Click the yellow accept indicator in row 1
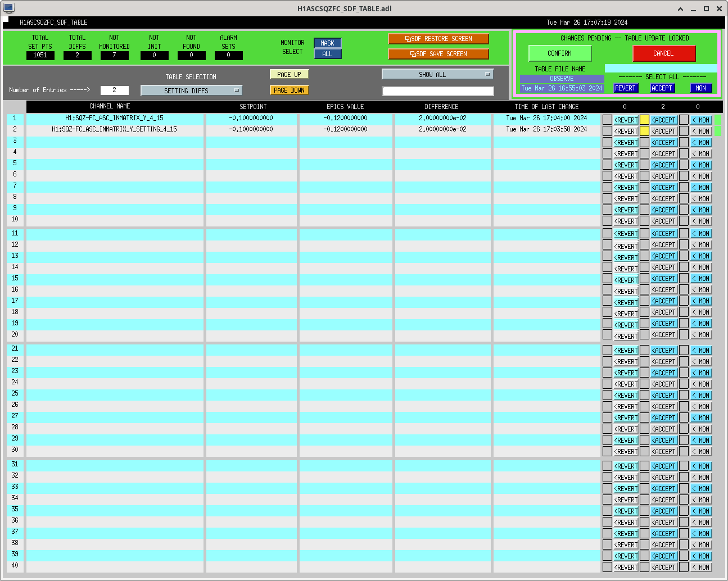The image size is (728, 581). tap(644, 120)
